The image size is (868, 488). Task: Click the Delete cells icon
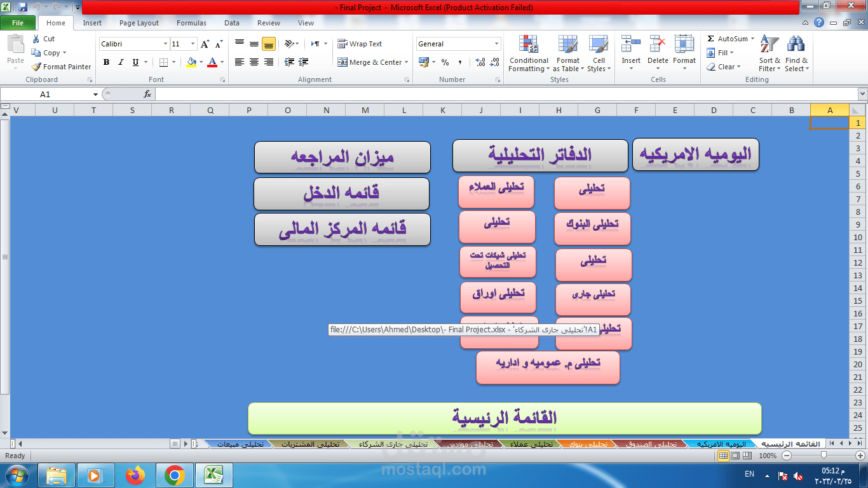[x=658, y=44]
